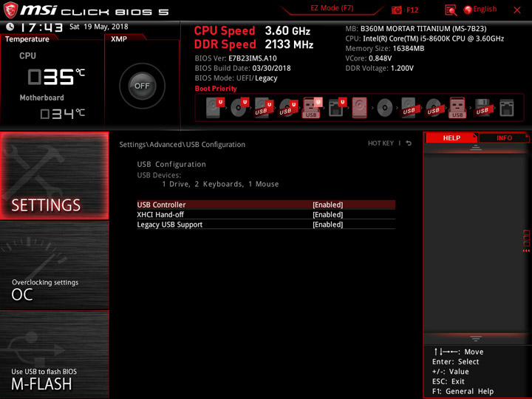Select the legacy network boot icon at end
532x399 pixels.
coord(507,108)
